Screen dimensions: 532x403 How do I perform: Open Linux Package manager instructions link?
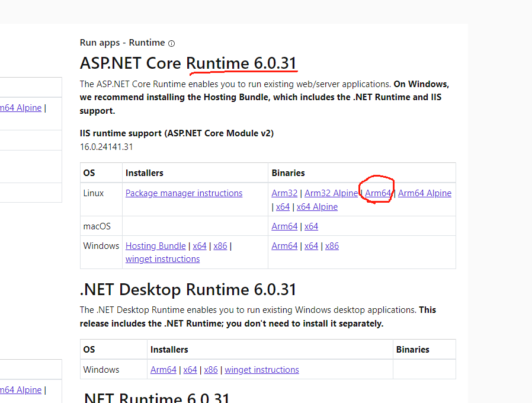(184, 193)
